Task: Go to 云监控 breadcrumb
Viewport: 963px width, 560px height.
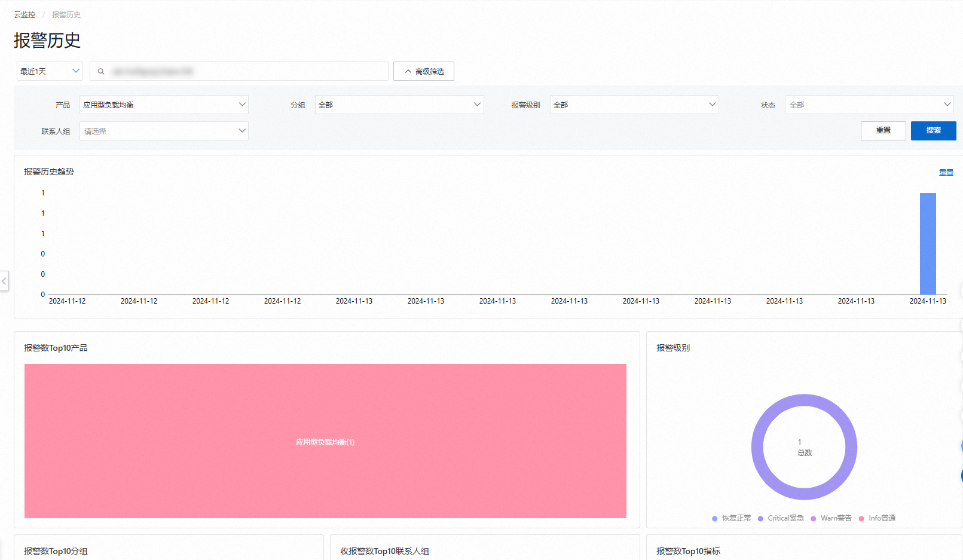Action: [25, 15]
